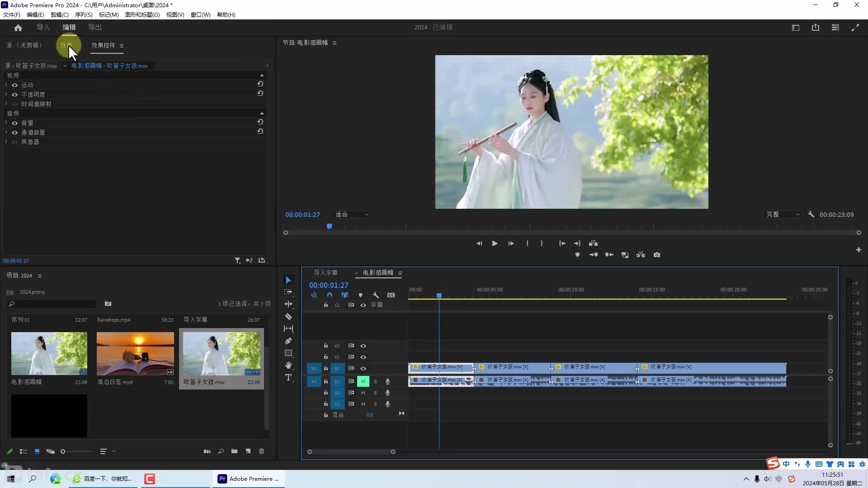
Task: Click the Program Monitor button editor plus
Action: [859, 249]
